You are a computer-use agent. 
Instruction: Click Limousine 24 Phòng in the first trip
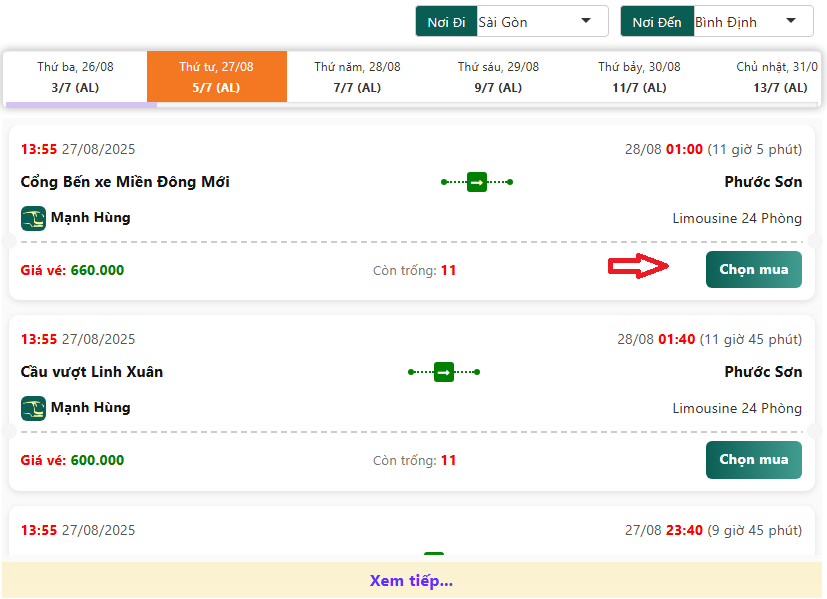pyautogui.click(x=737, y=218)
